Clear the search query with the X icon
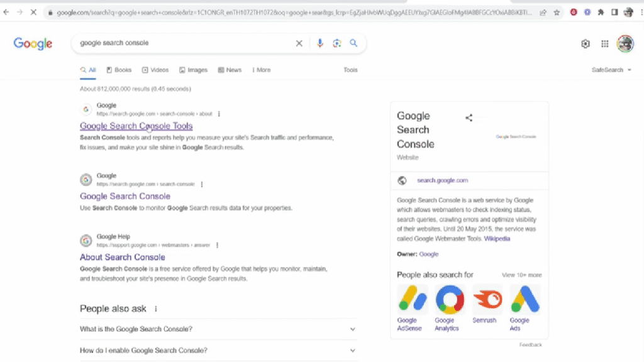The image size is (644, 362). pyautogui.click(x=299, y=43)
